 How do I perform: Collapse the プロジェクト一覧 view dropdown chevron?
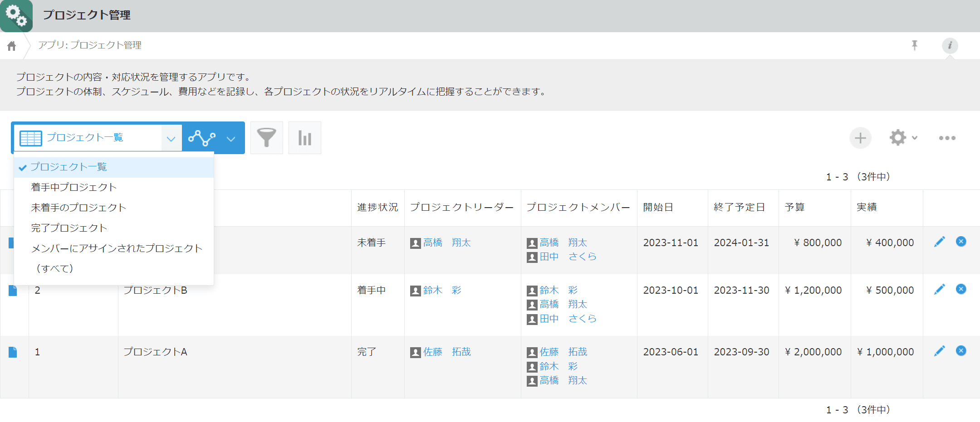click(x=171, y=138)
